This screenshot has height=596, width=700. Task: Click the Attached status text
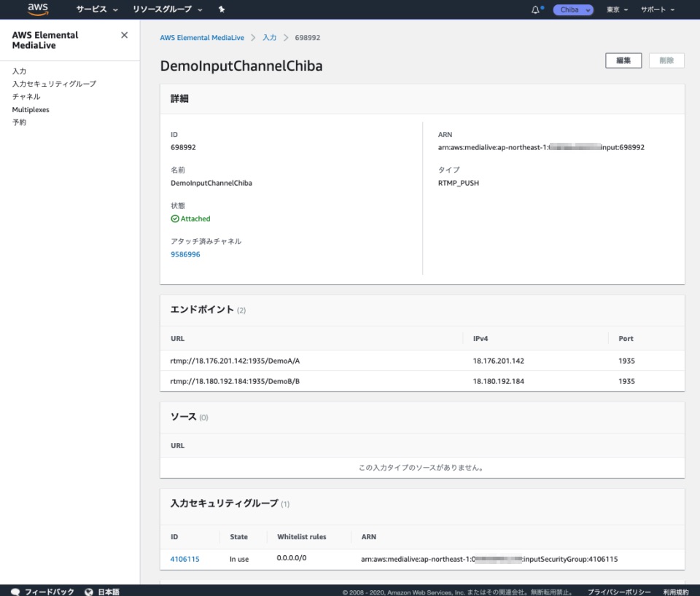tap(195, 219)
